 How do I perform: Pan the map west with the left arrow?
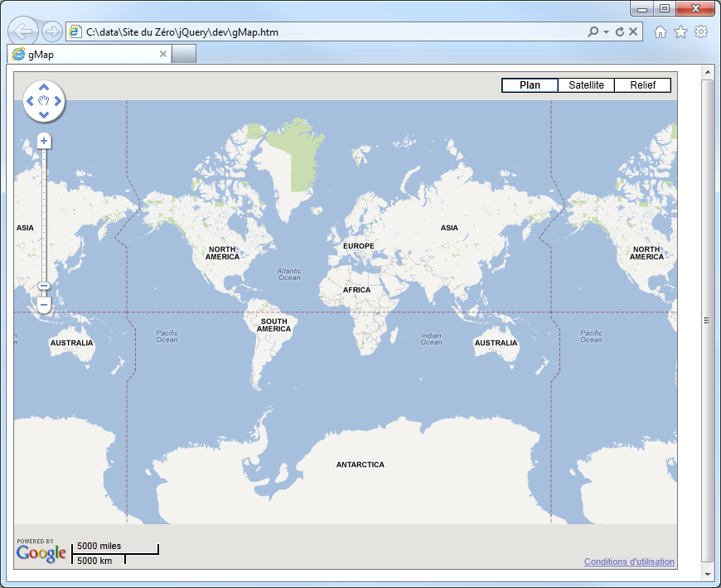[x=31, y=101]
